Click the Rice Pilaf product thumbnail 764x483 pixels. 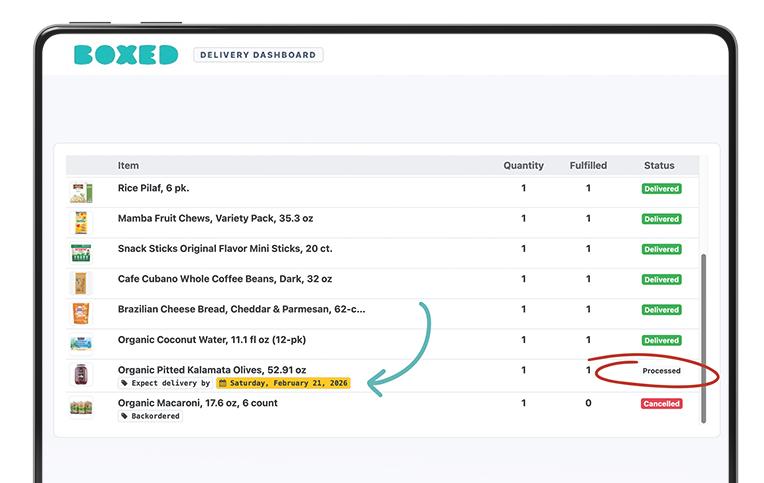click(81, 193)
